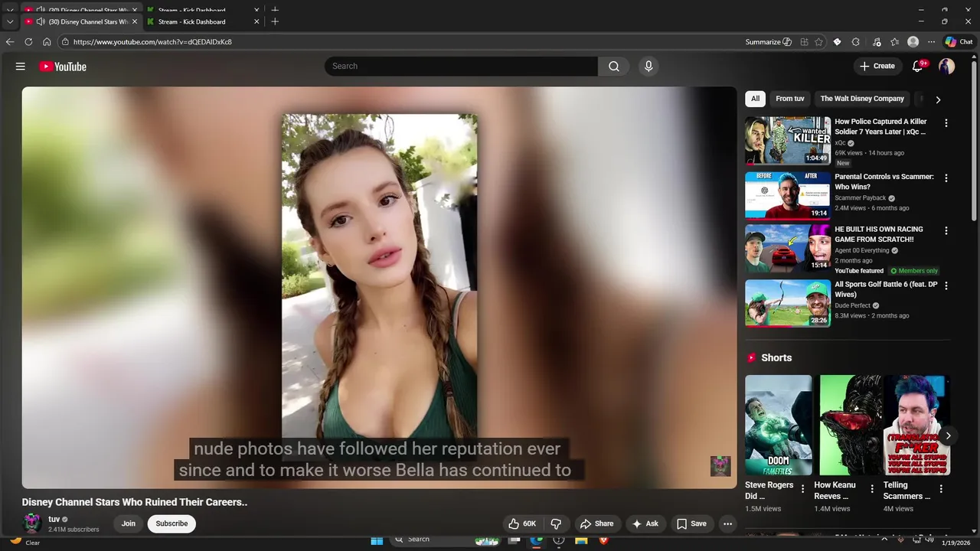This screenshot has height=551, width=980.
Task: Open the DOOM Steve Rogers short thumbnail
Action: (x=779, y=425)
